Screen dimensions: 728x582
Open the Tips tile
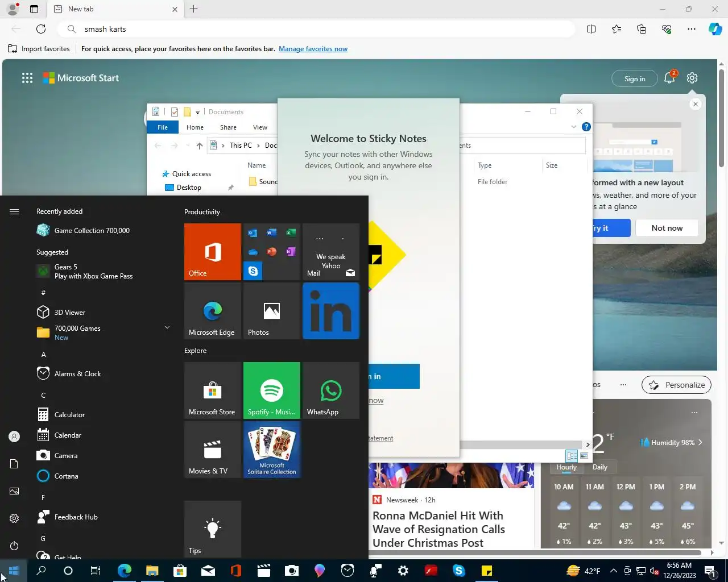(213, 529)
